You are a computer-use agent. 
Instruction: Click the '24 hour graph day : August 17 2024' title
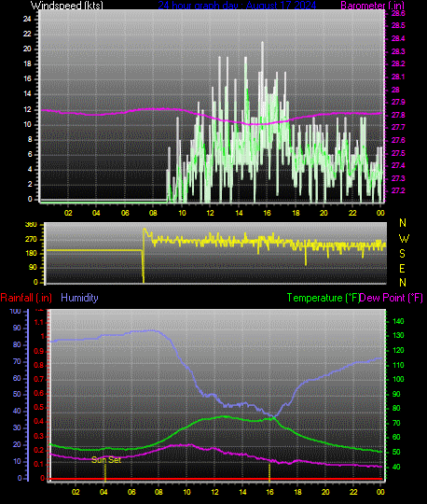pyautogui.click(x=237, y=6)
